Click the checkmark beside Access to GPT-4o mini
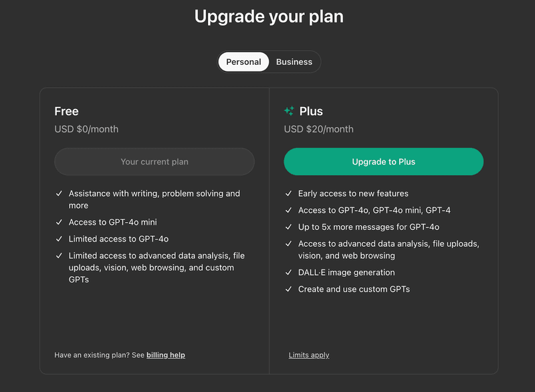This screenshot has height=392, width=535. (60, 221)
